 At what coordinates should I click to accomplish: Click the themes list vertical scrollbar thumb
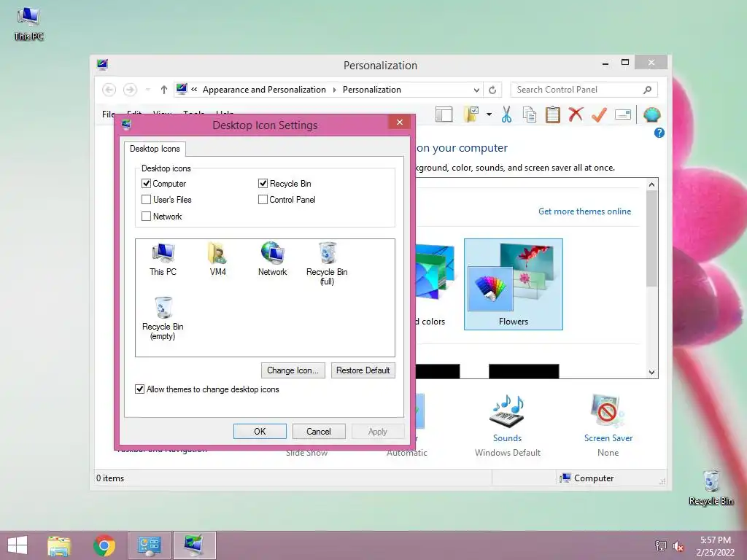click(651, 238)
